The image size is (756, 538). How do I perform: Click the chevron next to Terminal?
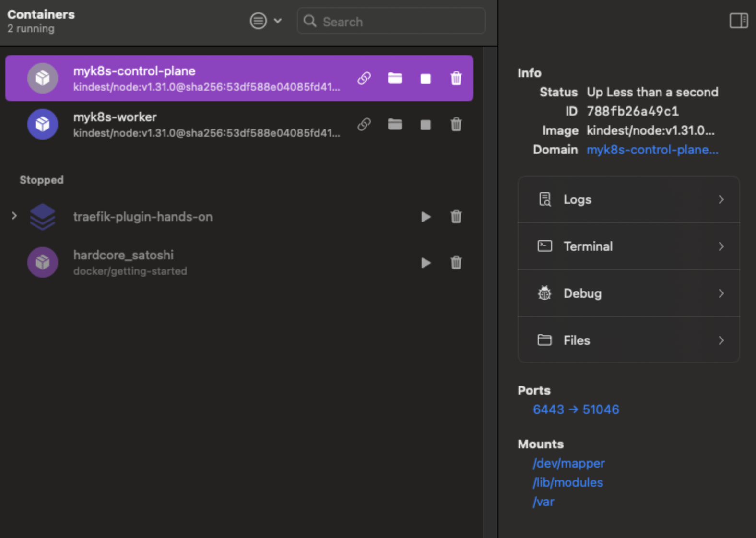pos(721,246)
